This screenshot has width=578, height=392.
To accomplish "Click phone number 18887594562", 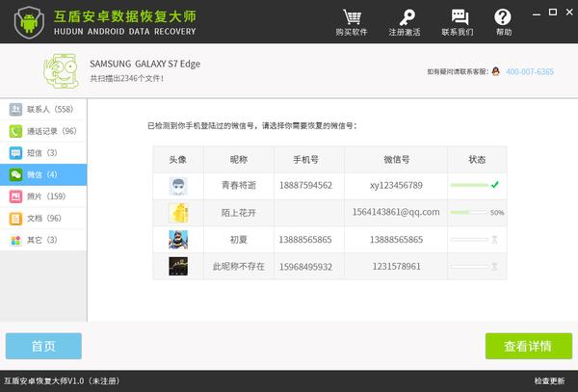I will click(x=305, y=185).
